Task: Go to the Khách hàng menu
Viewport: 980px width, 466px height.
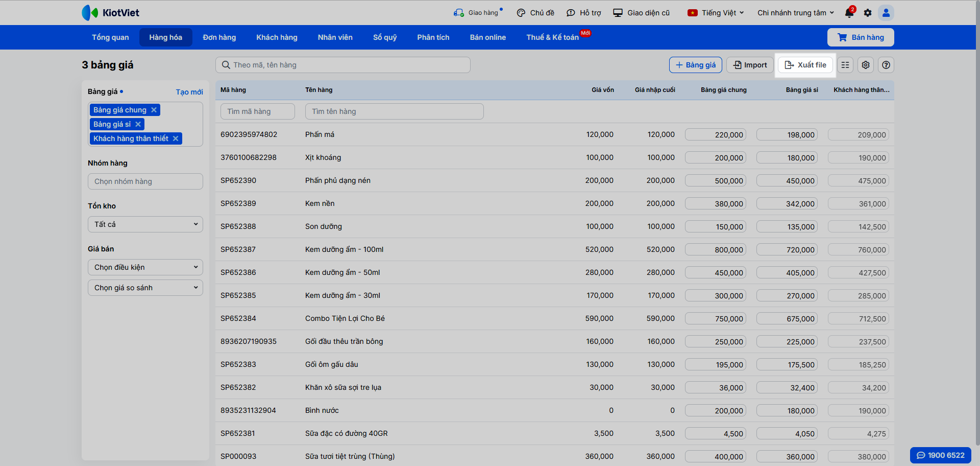Action: (277, 37)
